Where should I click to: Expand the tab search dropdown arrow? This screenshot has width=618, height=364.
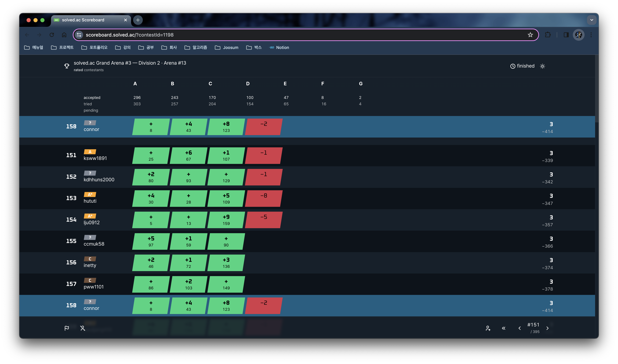point(591,20)
